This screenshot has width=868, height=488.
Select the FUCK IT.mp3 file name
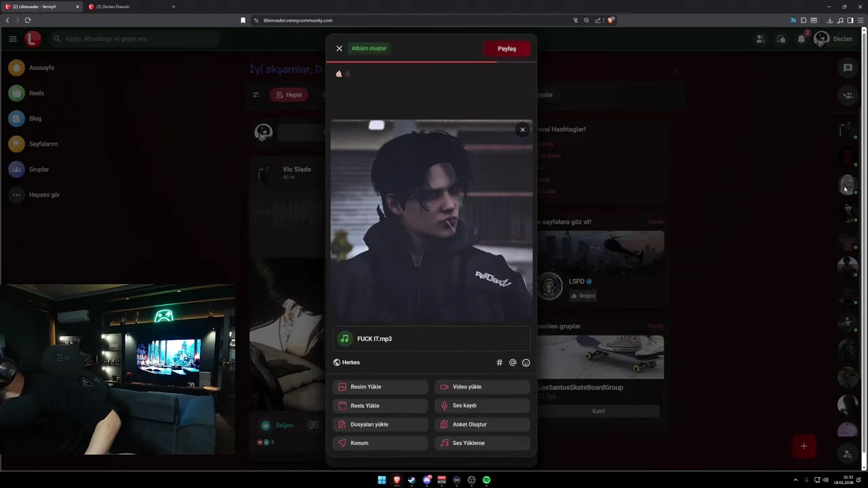click(374, 339)
